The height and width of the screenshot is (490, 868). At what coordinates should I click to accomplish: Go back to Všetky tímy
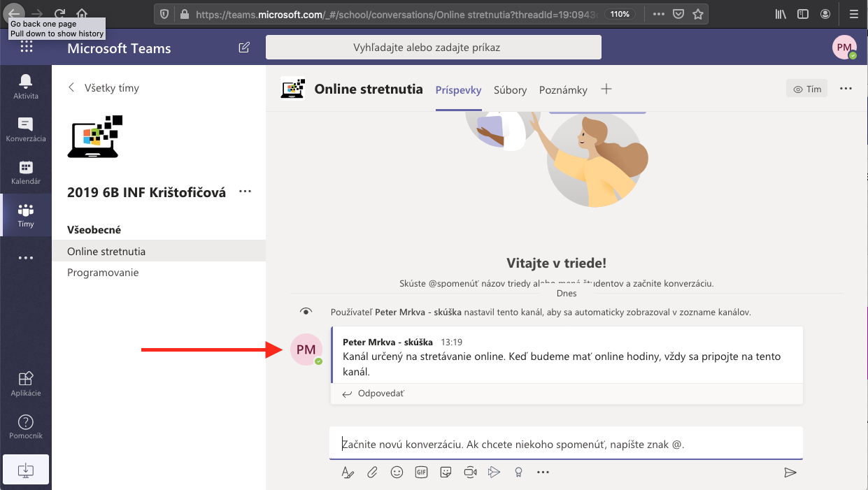tap(104, 87)
